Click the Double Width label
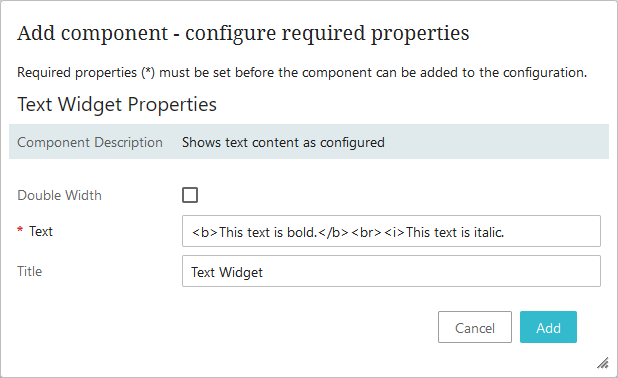This screenshot has height=378, width=618. click(x=60, y=196)
